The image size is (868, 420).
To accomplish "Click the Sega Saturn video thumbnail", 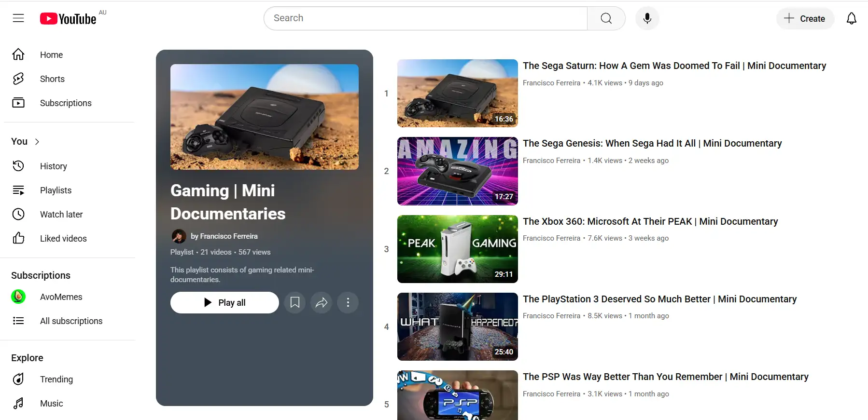I will click(x=458, y=93).
